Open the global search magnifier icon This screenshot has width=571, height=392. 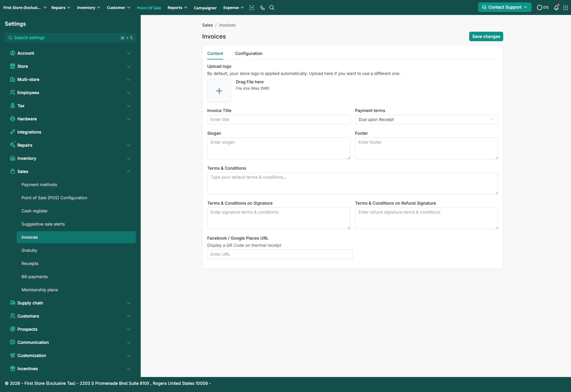[x=272, y=8]
